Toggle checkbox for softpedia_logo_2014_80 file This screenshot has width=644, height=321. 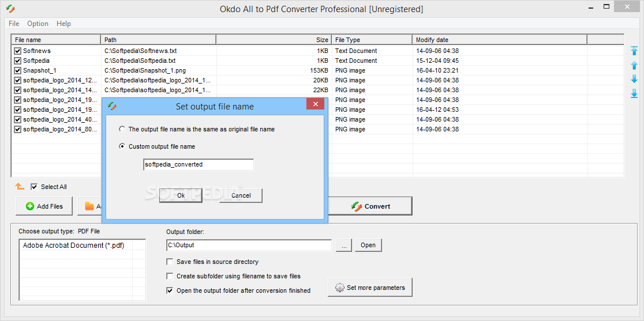tap(18, 130)
